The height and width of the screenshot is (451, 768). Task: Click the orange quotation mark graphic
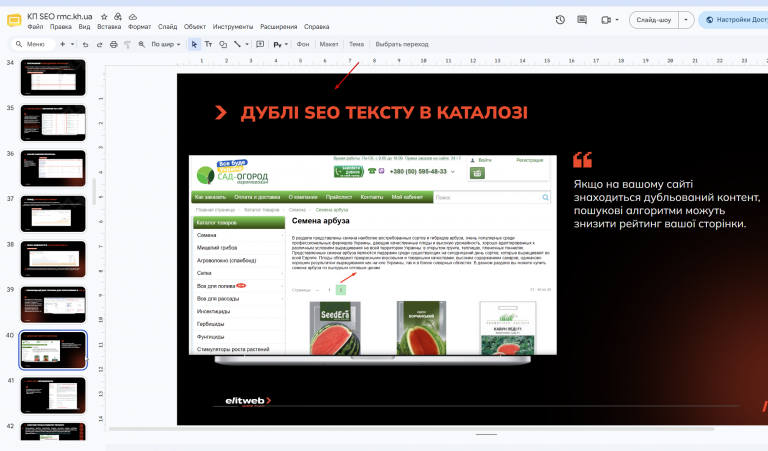tap(582, 160)
